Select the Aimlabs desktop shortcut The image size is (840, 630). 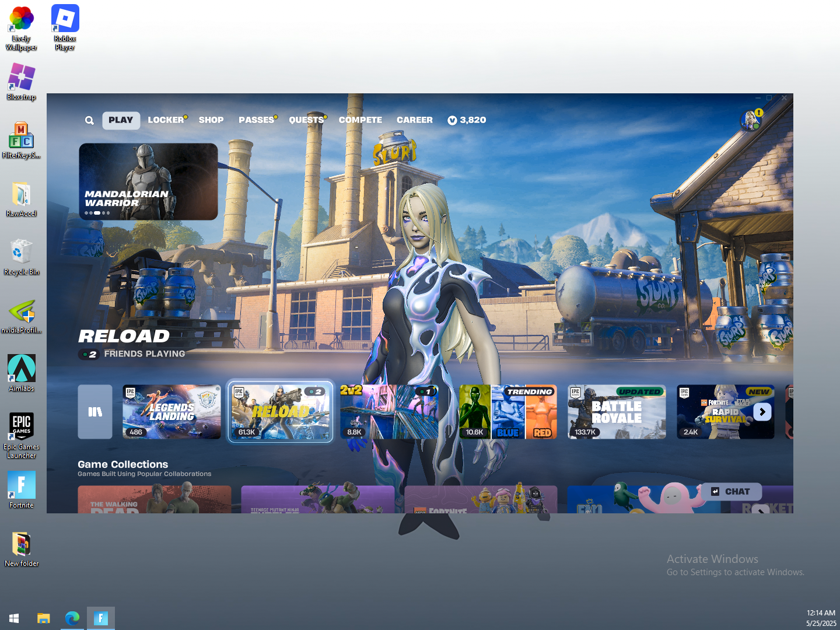[22, 374]
